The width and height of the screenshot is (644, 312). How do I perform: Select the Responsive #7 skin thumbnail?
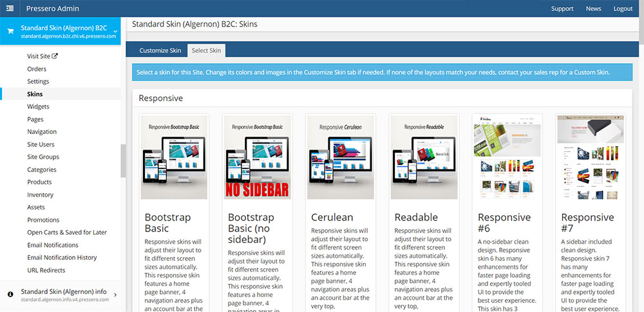pyautogui.click(x=591, y=157)
